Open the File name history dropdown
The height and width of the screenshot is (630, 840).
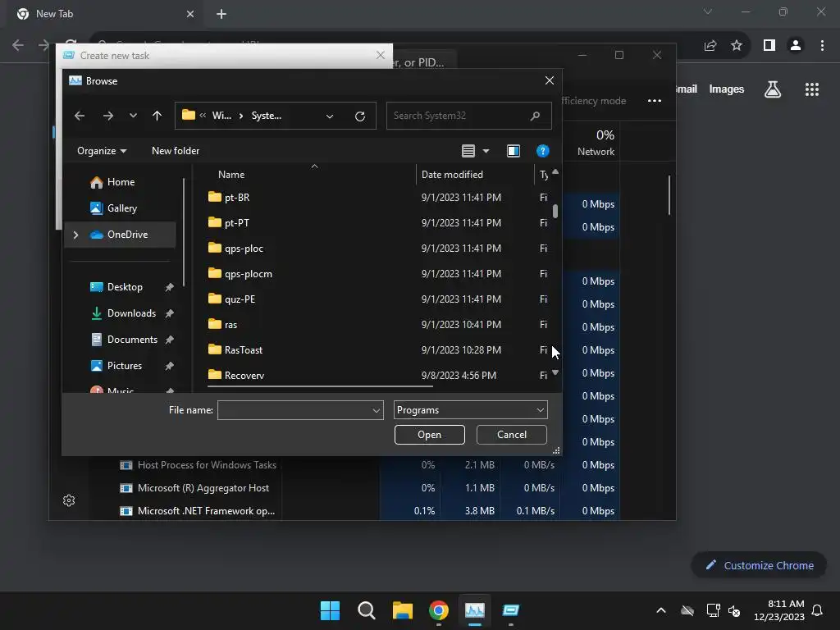(376, 410)
